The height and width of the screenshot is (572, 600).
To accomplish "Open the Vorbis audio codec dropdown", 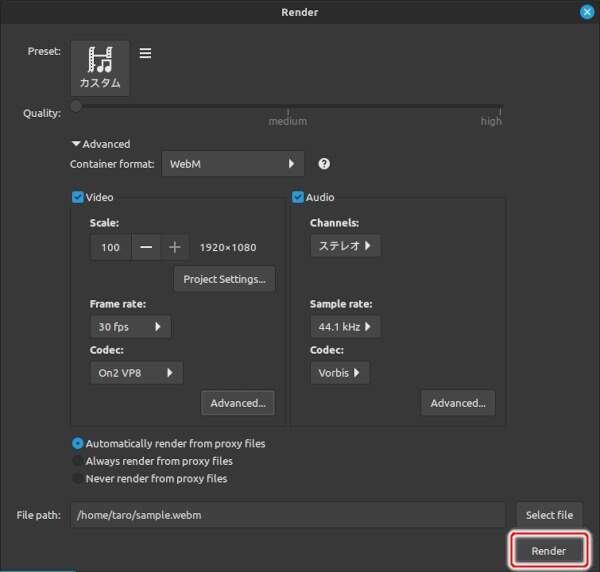I will [340, 373].
